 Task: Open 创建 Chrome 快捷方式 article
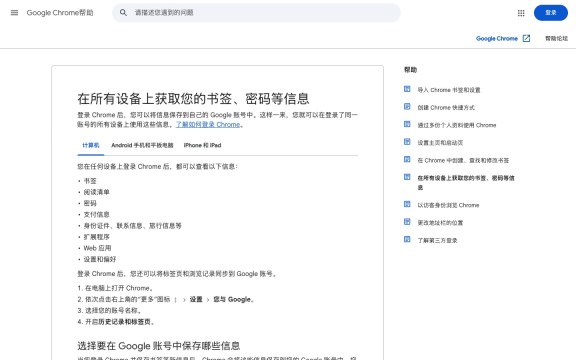pos(446,108)
